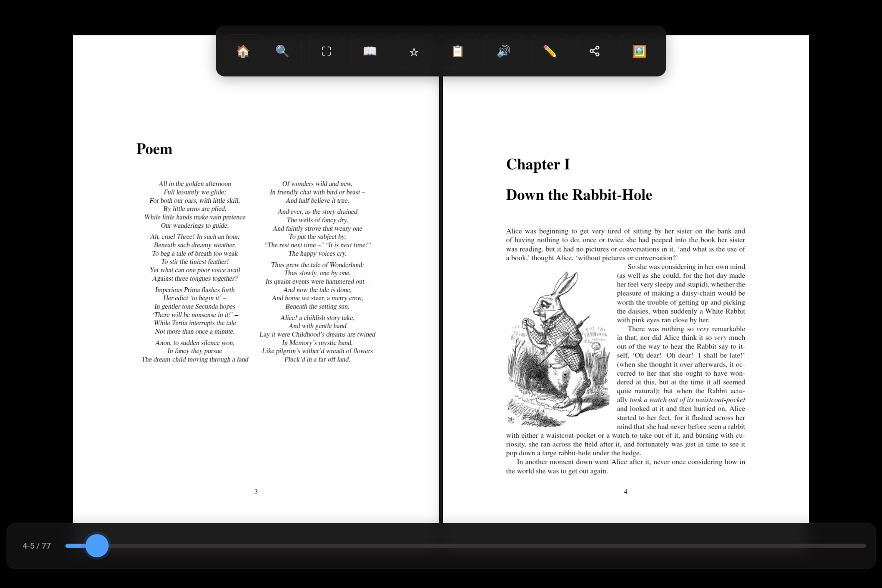Click the Poem heading on the left page
The image size is (882, 588).
pos(154,149)
